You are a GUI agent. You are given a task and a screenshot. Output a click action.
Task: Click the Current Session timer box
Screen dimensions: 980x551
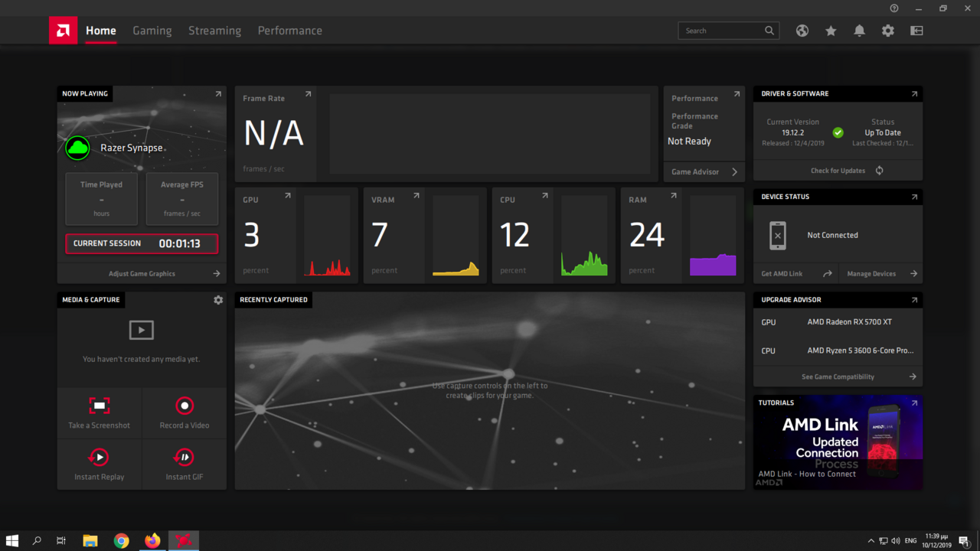tap(142, 243)
